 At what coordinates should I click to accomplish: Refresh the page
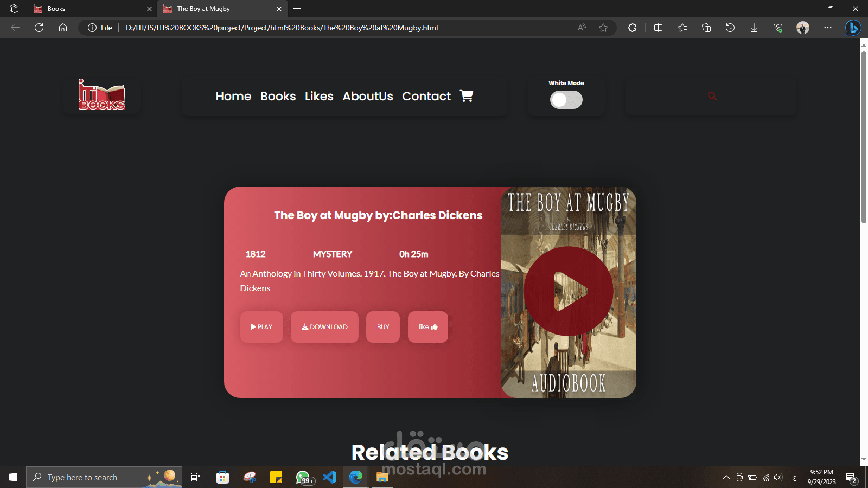point(39,28)
